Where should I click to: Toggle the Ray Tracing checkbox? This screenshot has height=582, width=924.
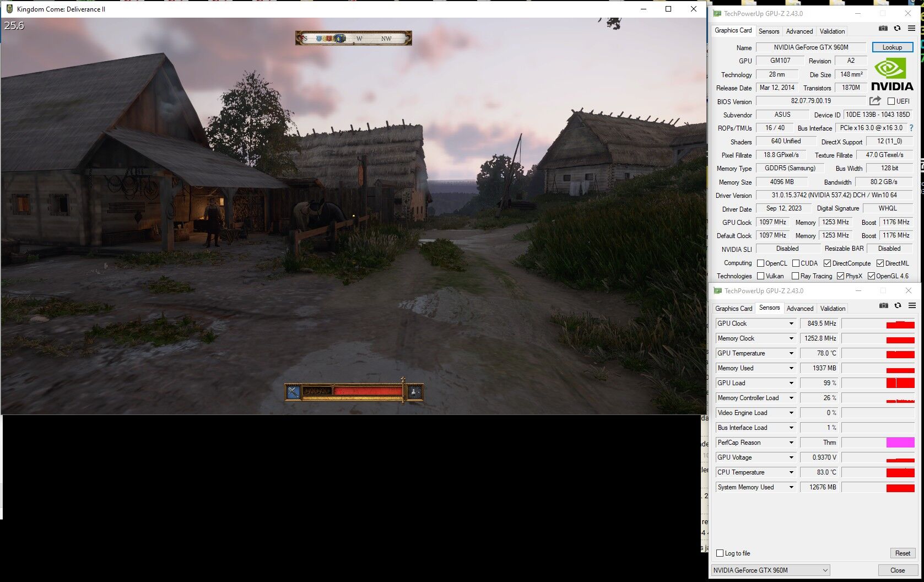[x=795, y=276]
